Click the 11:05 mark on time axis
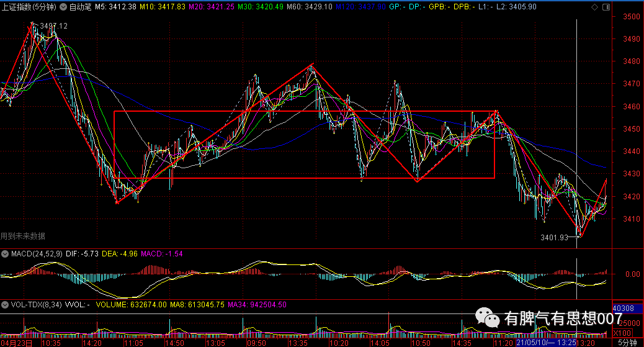 [x=133, y=343]
